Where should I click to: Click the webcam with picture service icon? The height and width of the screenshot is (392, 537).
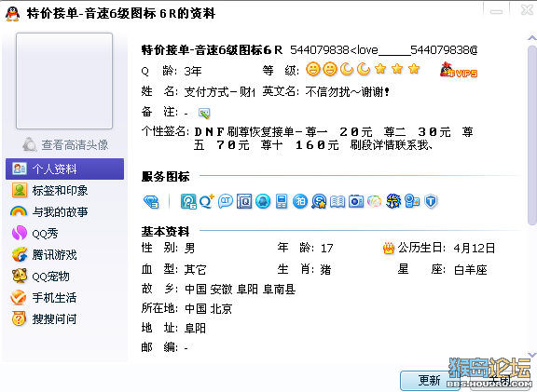tap(412, 201)
